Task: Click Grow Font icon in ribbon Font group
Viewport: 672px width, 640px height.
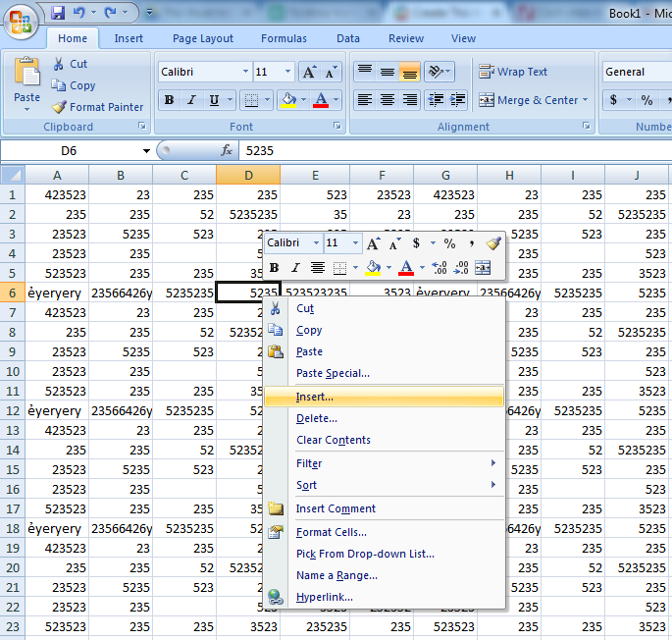Action: pos(309,72)
